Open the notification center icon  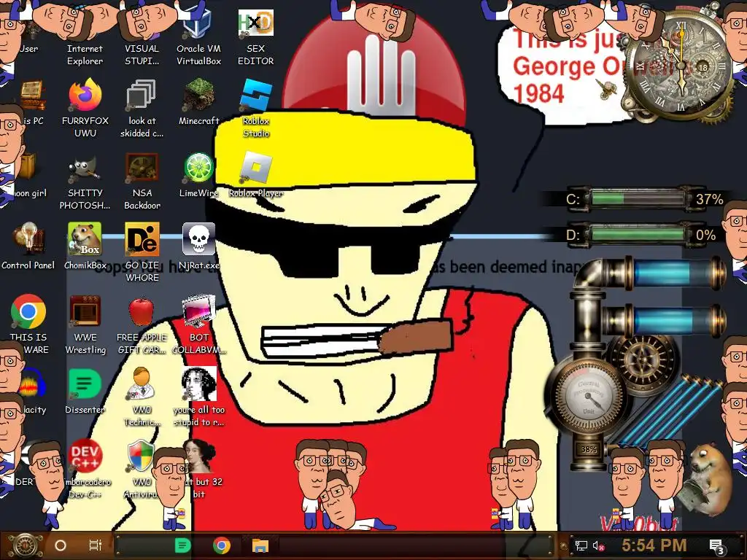[717, 546]
